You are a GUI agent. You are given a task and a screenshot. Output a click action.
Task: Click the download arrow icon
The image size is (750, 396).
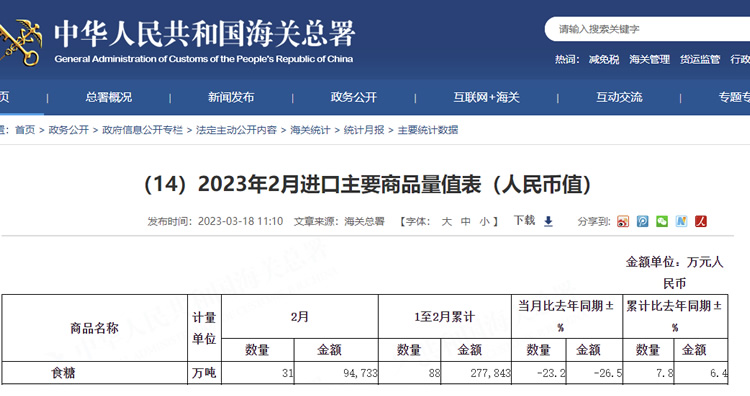(549, 221)
